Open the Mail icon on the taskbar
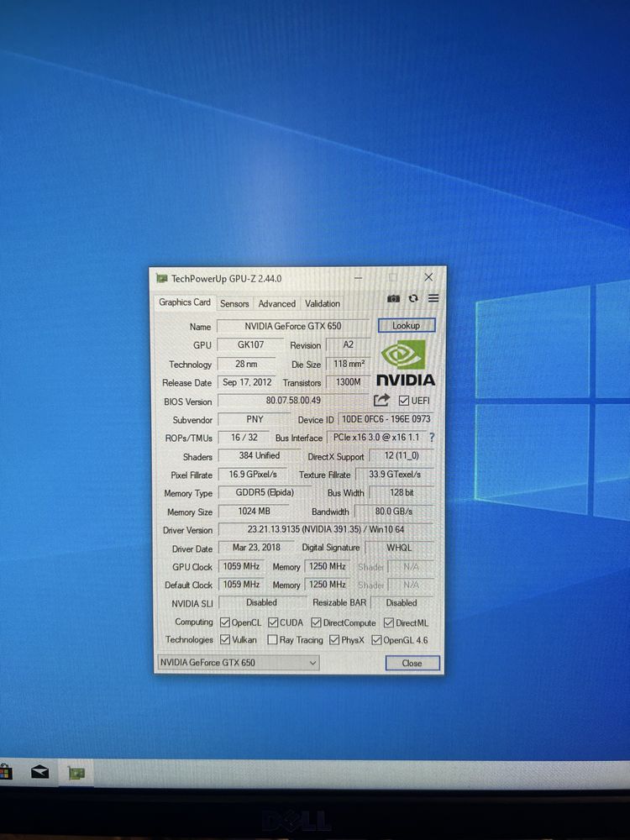This screenshot has height=840, width=630. (39, 771)
